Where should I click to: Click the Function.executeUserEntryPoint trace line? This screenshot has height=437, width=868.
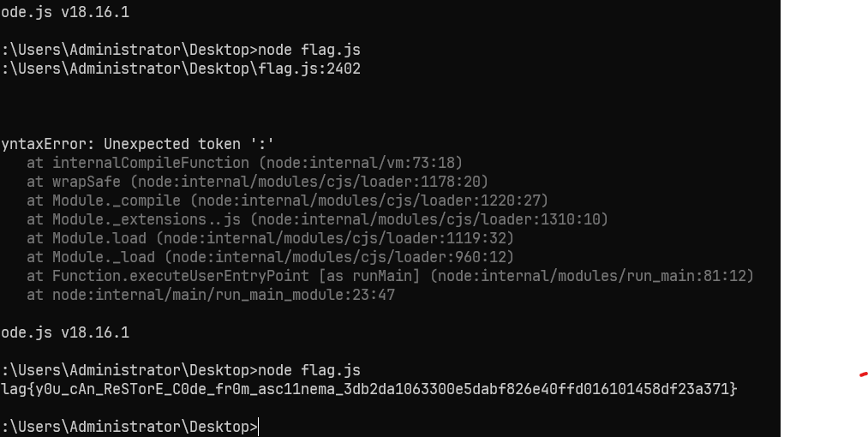click(x=390, y=276)
